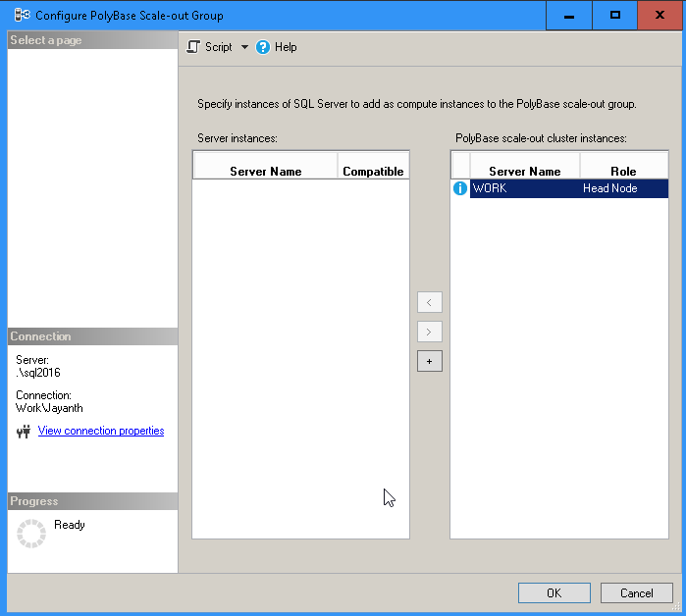Image resolution: width=686 pixels, height=616 pixels.
Task: Click the Script toolbar button
Action: [210, 47]
